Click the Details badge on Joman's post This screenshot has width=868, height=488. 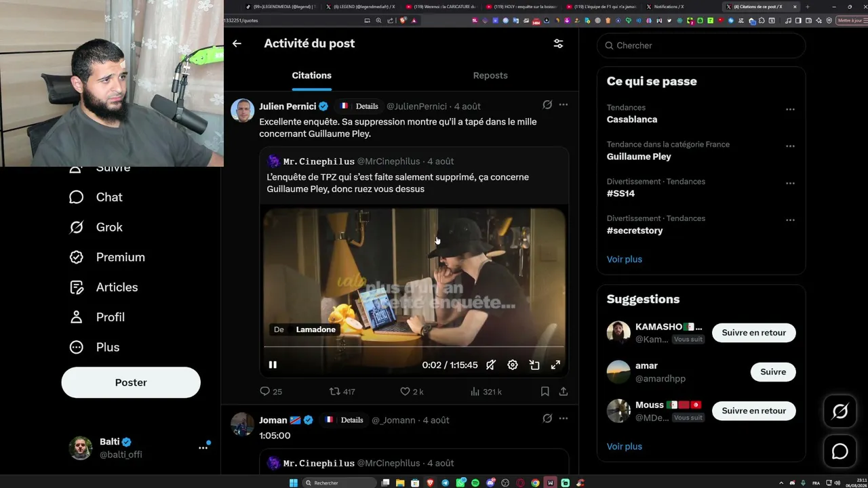(x=344, y=420)
